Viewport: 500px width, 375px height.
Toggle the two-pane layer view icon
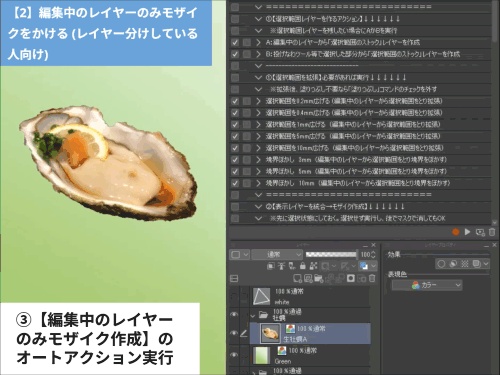234,278
